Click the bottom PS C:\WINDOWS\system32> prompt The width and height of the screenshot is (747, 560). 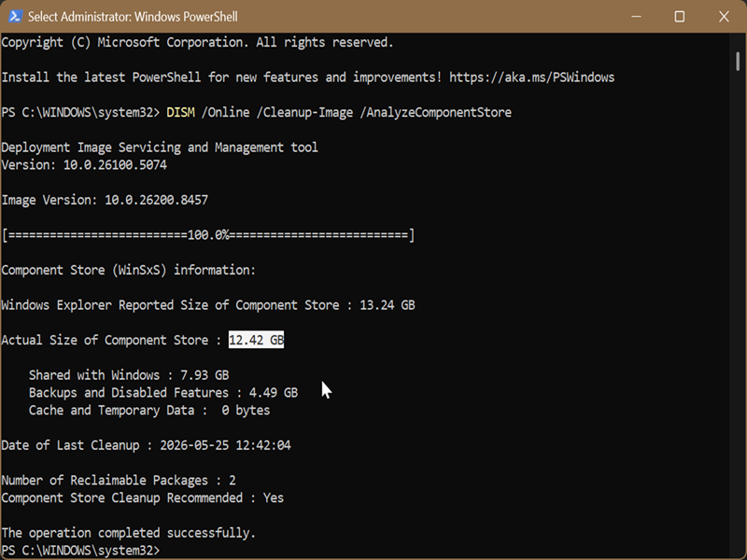(80, 551)
